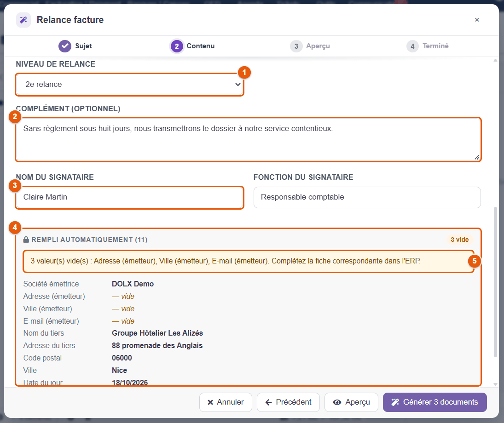
Task: Click the scrollbar's down arrow
Action: coord(495,384)
